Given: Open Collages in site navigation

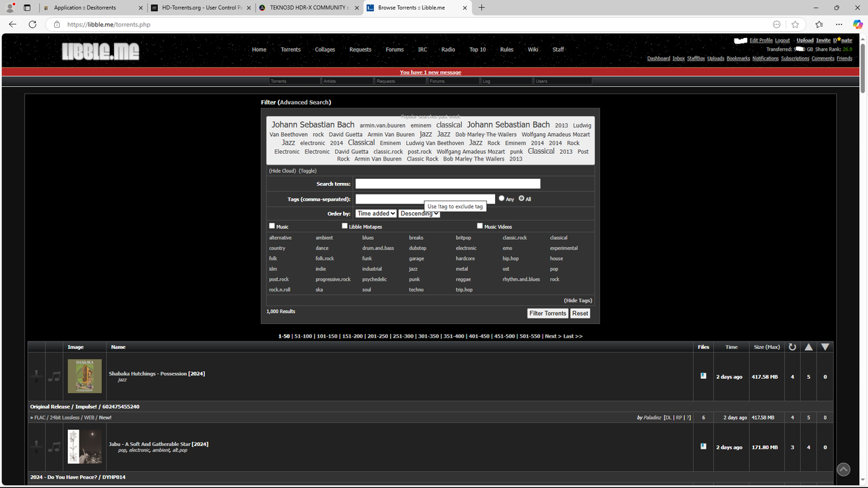Looking at the screenshot, I should click(325, 49).
